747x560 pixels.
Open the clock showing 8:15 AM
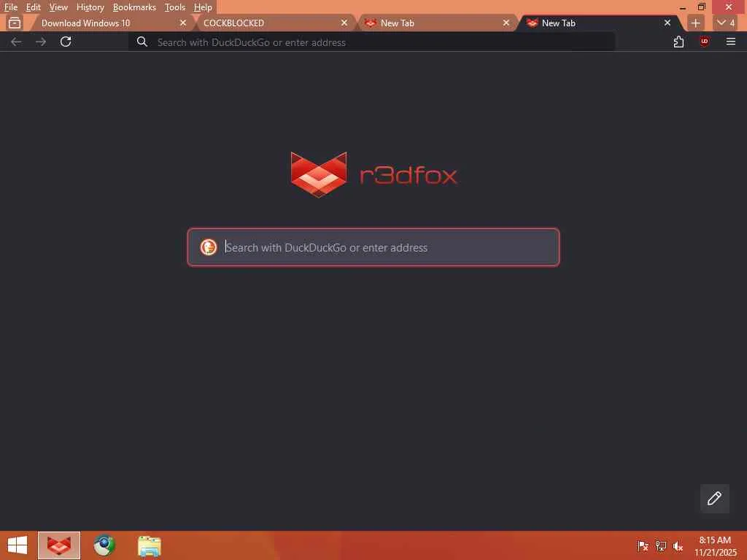tap(715, 545)
